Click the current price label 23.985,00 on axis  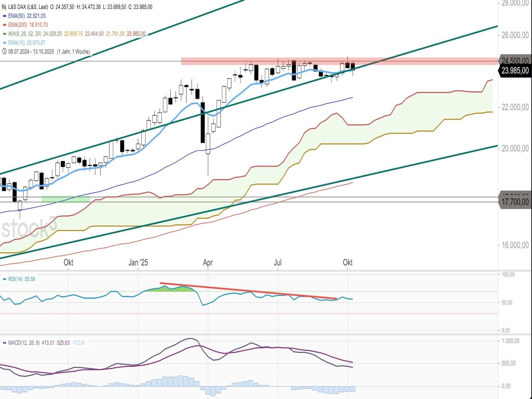tap(515, 70)
